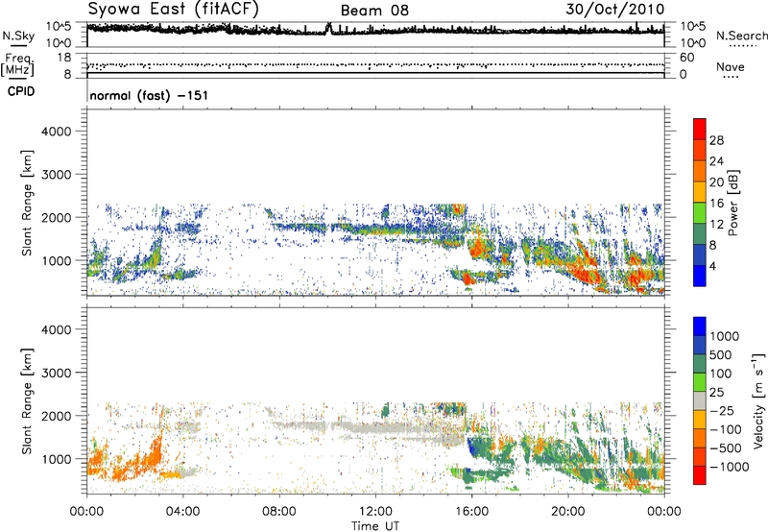
Task: Click the '20:00' time tick label
Action: (568, 512)
